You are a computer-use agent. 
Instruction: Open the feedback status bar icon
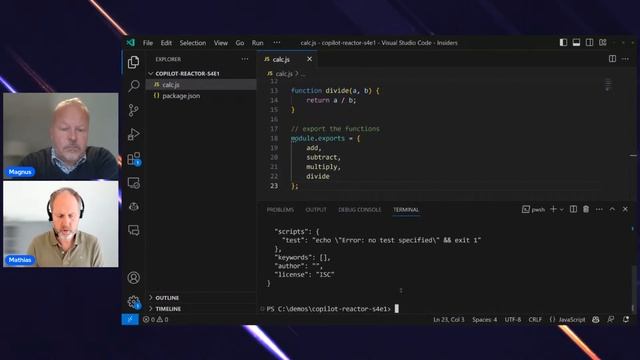(611, 319)
